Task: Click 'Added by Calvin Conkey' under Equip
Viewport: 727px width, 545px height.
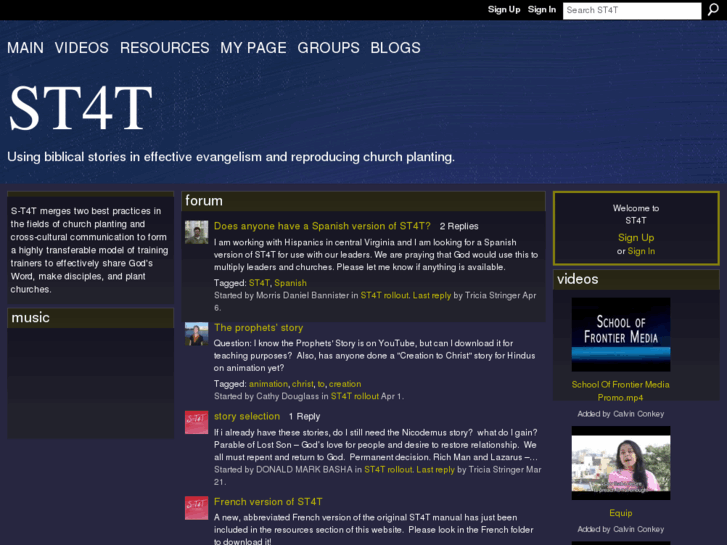Action: coord(621,529)
